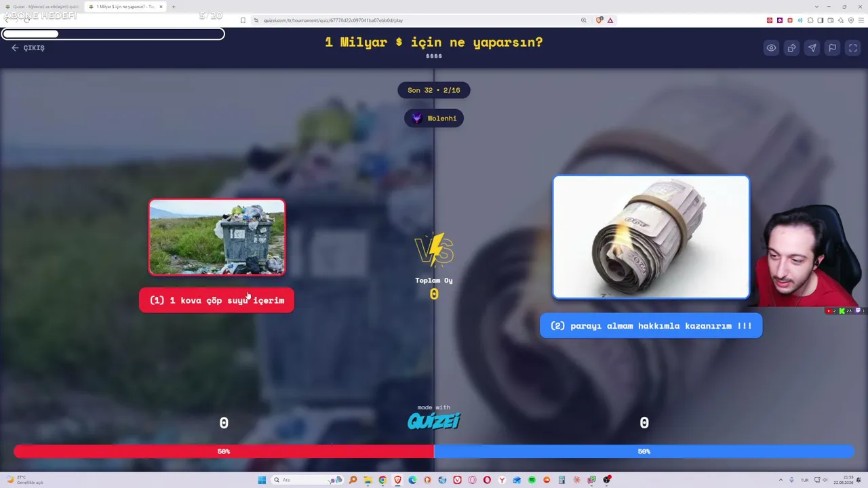Click the taskbar search box 'Ara'

click(x=307, y=480)
